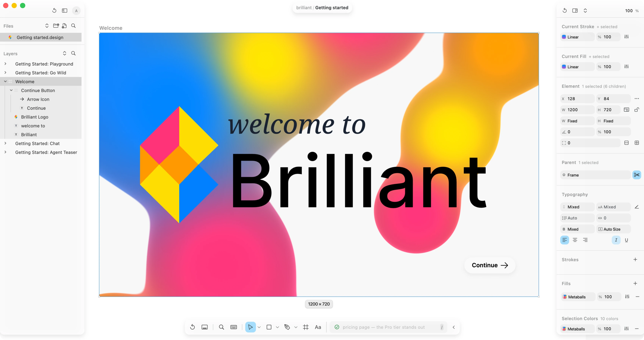Click the scissors detach icon beside Frame
Image resolution: width=644 pixels, height=340 pixels.
coord(637,175)
